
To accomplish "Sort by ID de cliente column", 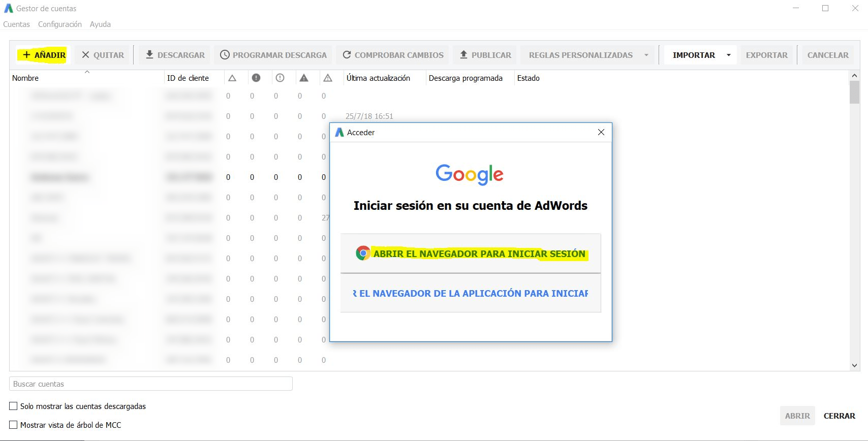I will tap(188, 78).
